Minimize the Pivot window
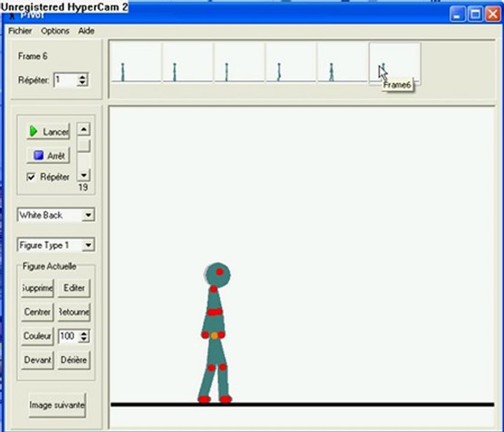504x432 pixels. [x=457, y=14]
